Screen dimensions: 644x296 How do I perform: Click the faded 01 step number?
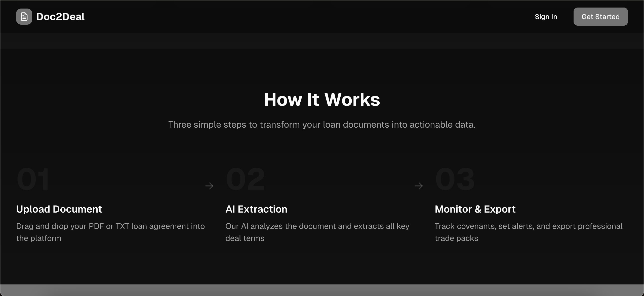(33, 179)
